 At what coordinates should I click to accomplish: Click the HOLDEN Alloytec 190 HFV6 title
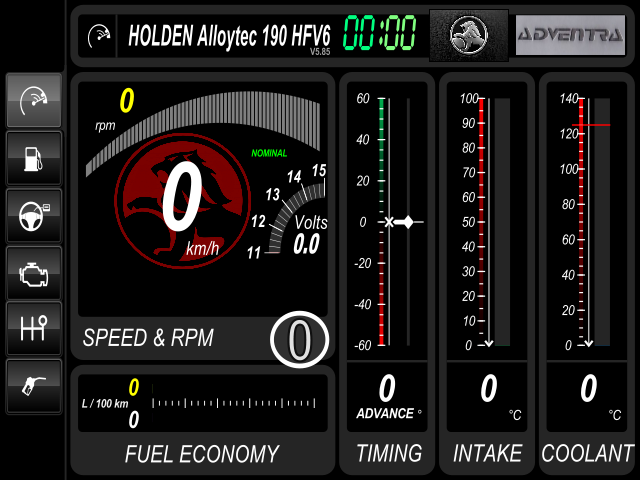pos(229,36)
